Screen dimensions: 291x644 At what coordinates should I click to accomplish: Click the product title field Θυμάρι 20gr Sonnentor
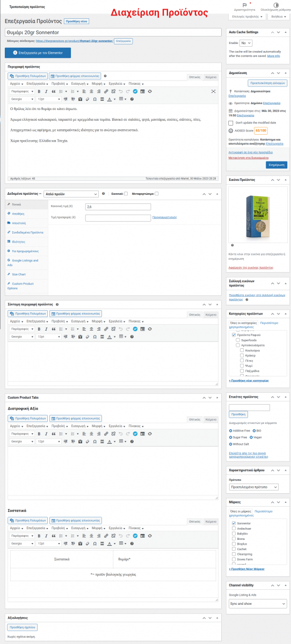pos(113,32)
